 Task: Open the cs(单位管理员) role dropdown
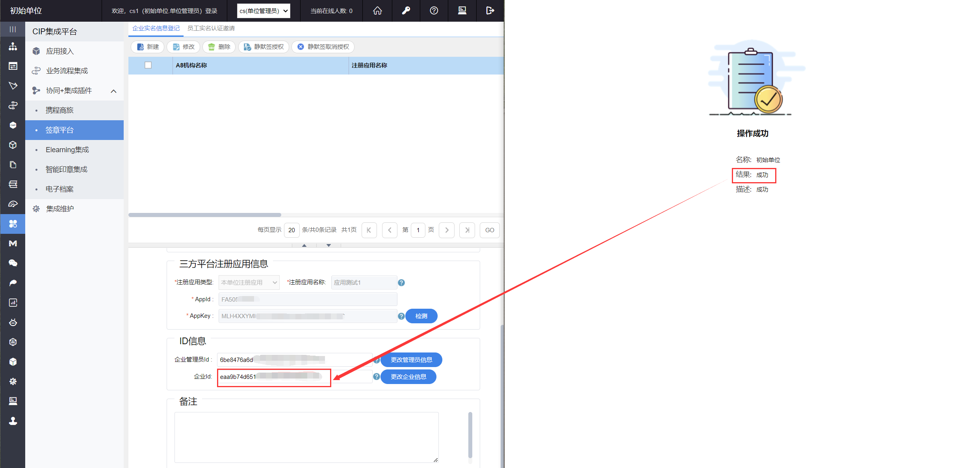coord(264,11)
